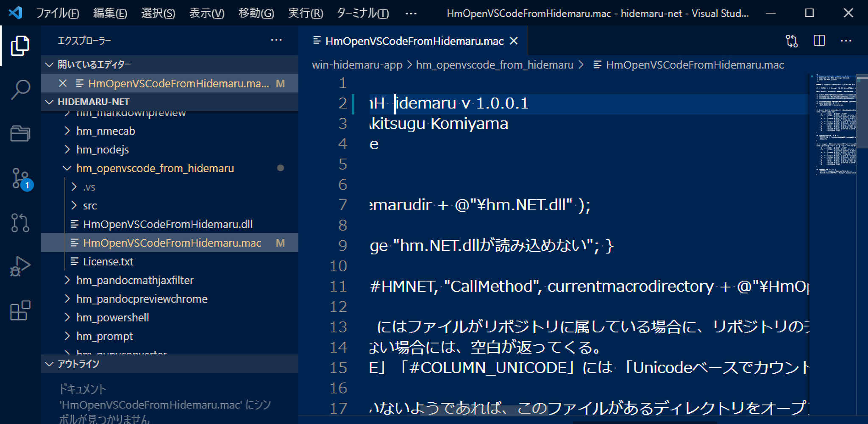Open the ターミナル menu
Image resolution: width=868 pixels, height=424 pixels.
[x=362, y=13]
